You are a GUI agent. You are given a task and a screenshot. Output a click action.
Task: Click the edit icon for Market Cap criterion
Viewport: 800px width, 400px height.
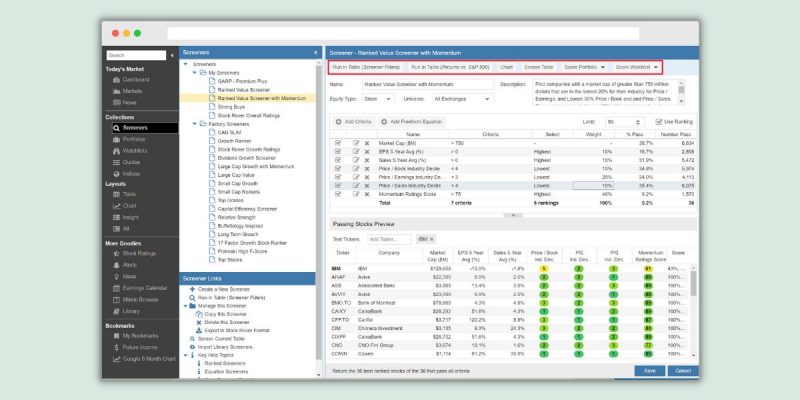pos(355,143)
